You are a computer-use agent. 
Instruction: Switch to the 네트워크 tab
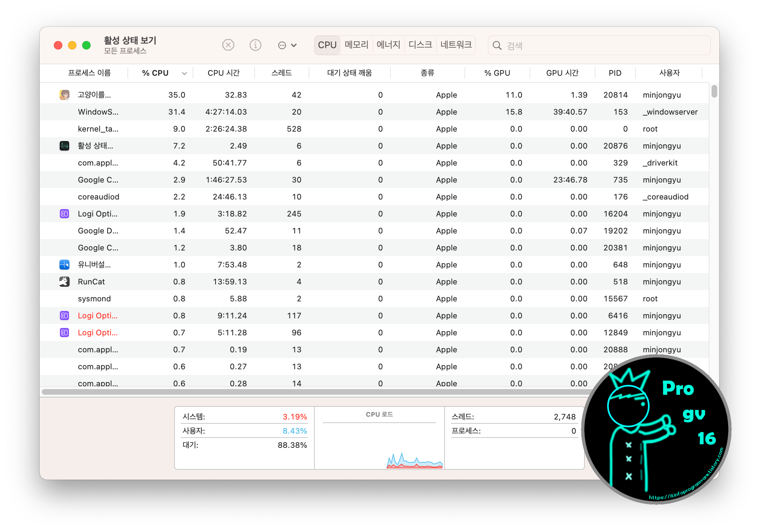(456, 45)
